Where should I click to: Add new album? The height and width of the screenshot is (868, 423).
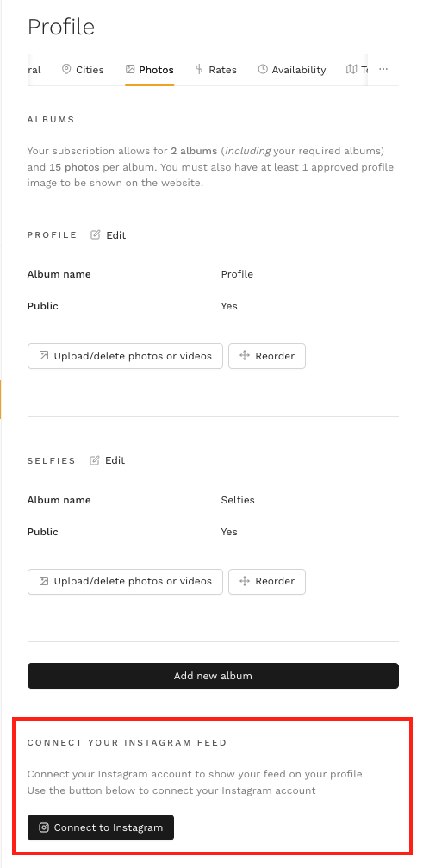[213, 676]
